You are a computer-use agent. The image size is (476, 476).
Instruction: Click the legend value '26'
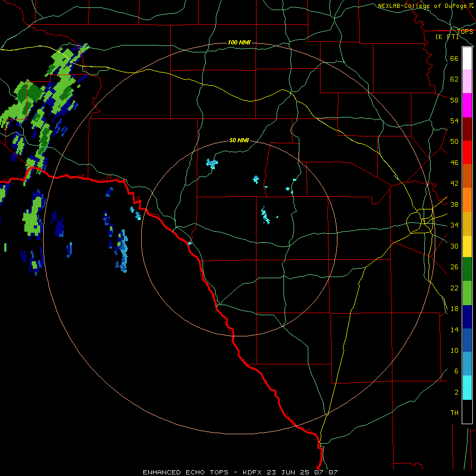(454, 267)
